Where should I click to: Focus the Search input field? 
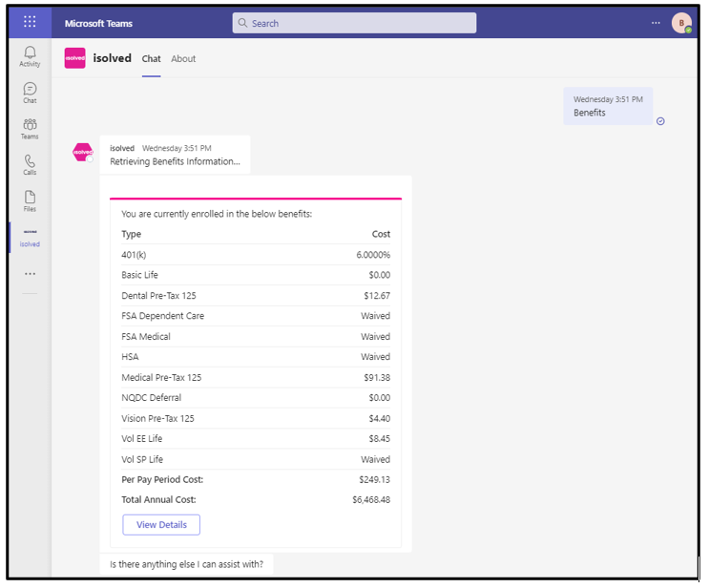pyautogui.click(x=355, y=23)
